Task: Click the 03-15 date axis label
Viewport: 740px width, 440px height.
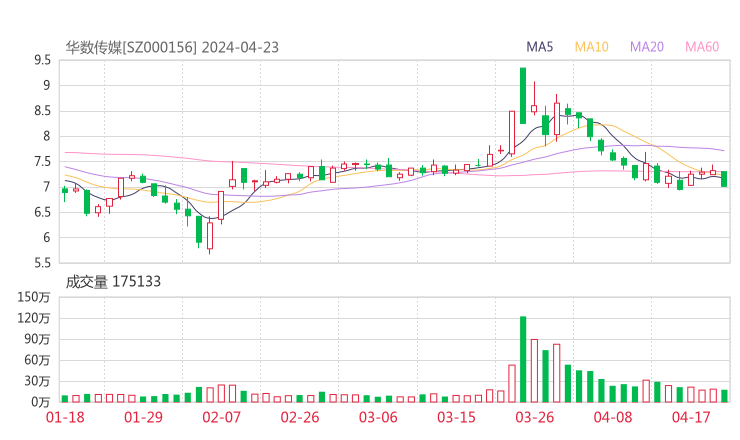Action: 456,417
